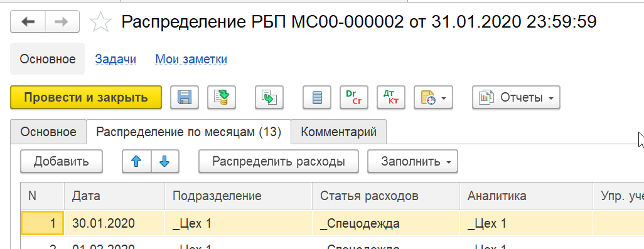Open the create-based-on copy icon
The width and height of the screenshot is (644, 249).
tap(269, 97)
